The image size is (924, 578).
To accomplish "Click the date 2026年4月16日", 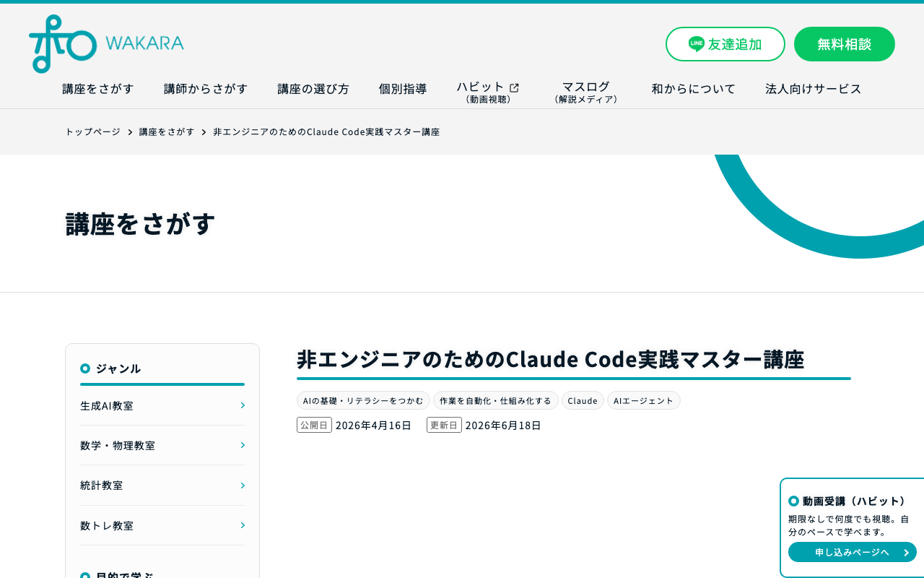I will 373,425.
